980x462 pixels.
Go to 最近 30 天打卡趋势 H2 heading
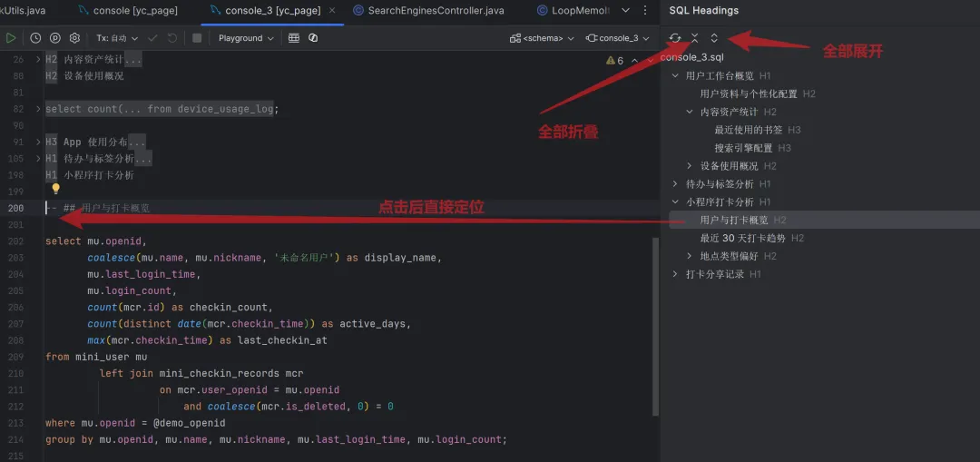743,238
